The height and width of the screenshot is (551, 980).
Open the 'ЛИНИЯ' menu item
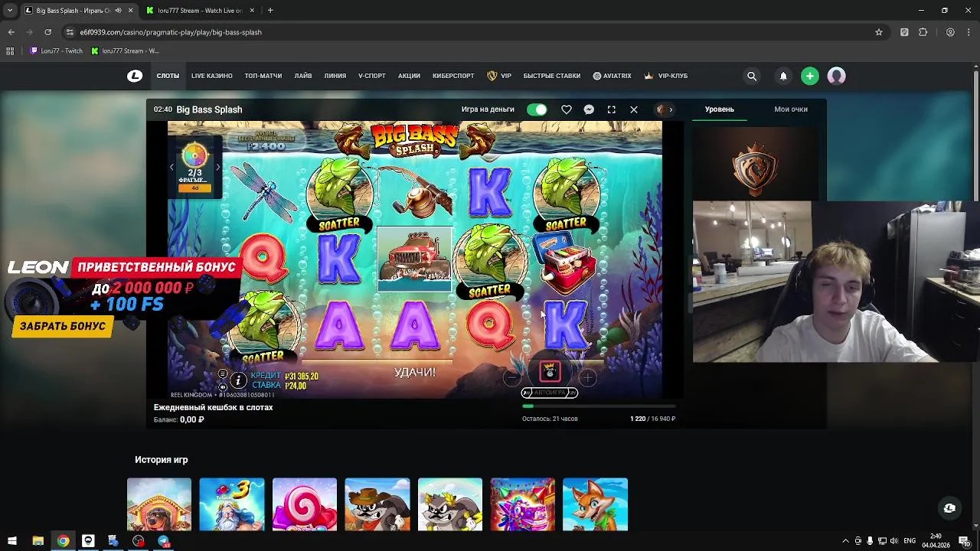(x=335, y=76)
